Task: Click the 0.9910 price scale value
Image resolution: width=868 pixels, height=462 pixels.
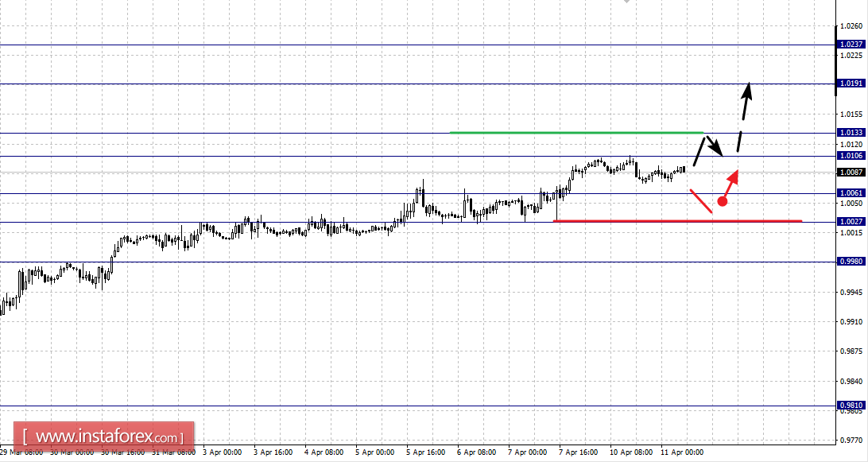Action: [851, 321]
